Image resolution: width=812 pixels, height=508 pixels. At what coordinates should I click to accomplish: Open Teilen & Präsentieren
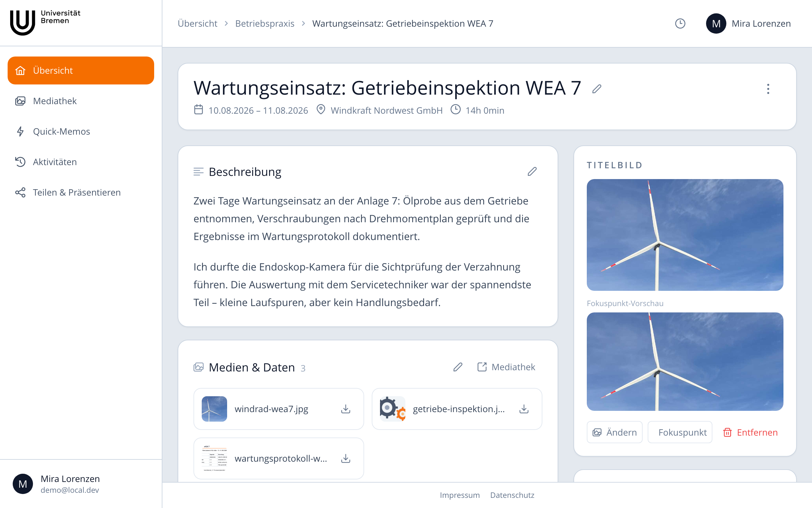[x=81, y=192]
